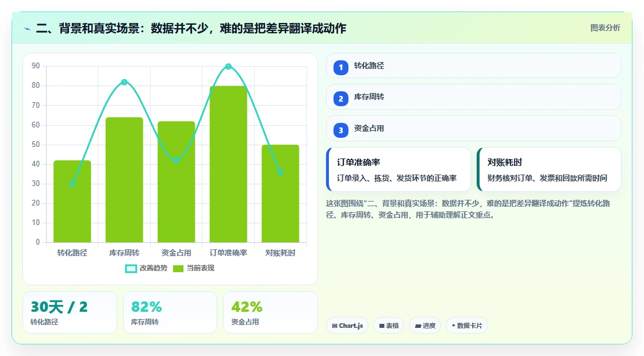Click the trend line point on the 转化路径 bar
Screen dimensions: 644x356
point(72,184)
